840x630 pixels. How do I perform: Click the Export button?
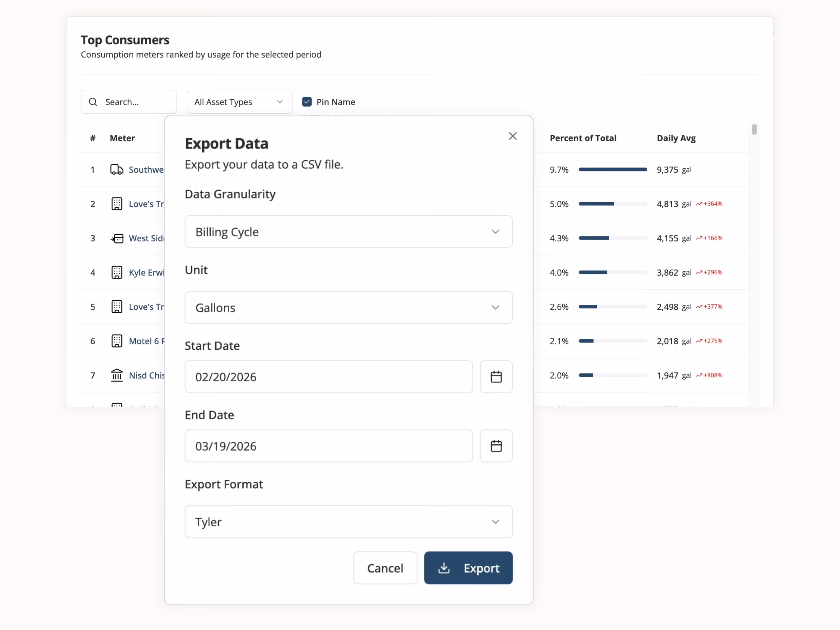point(468,568)
